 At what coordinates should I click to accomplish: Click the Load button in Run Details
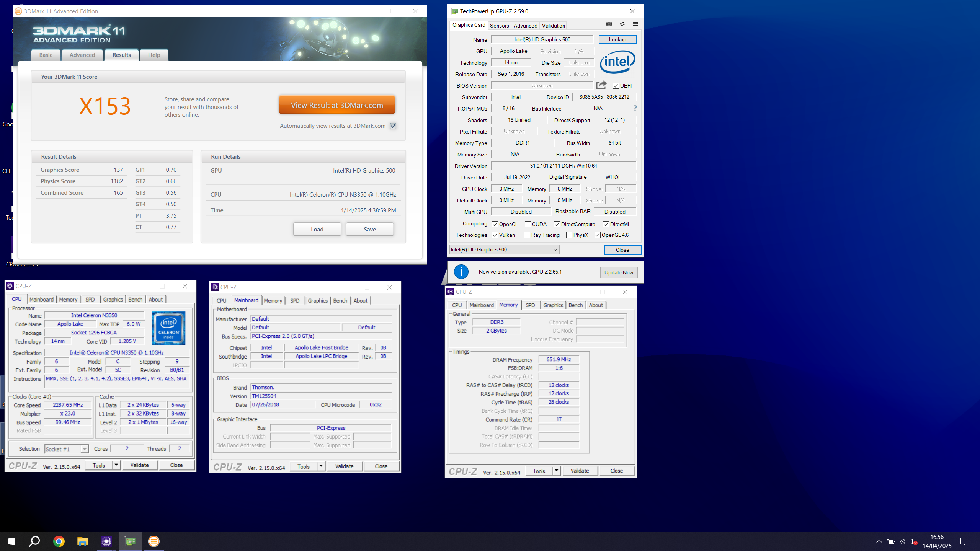[317, 229]
